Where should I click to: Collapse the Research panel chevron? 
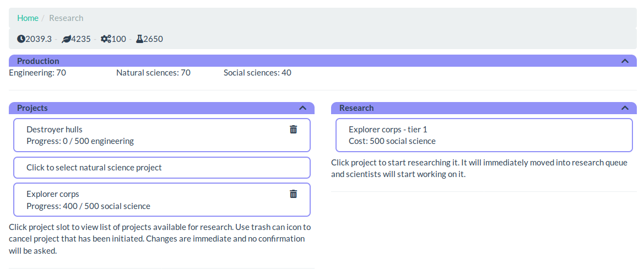(x=625, y=108)
